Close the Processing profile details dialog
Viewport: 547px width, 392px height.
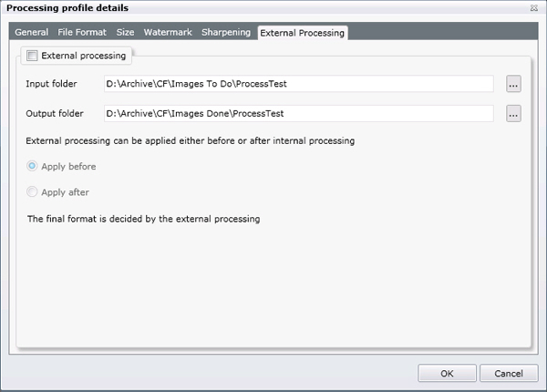pos(533,8)
